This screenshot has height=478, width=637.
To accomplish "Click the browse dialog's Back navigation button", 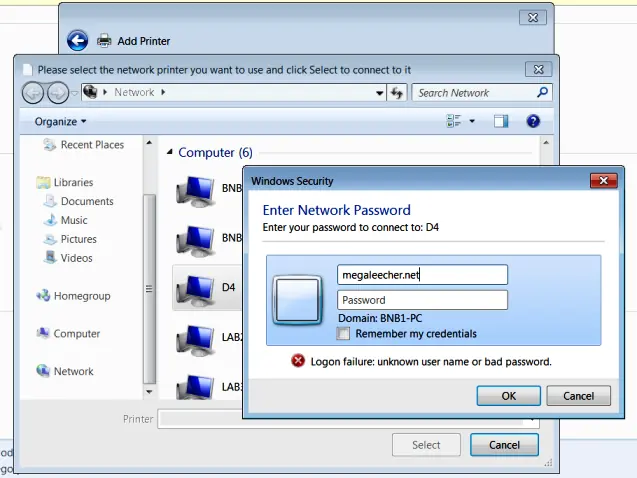I will (33, 93).
